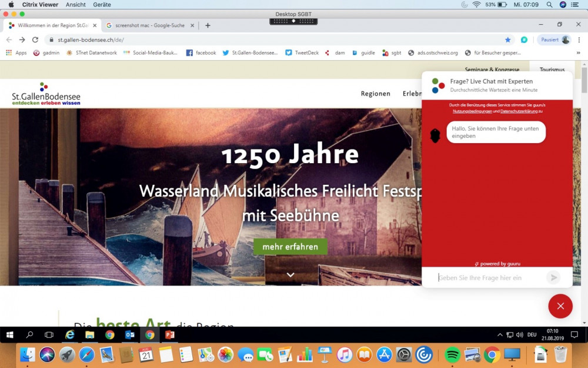Click the page's vertical scrollbar

tap(584, 177)
